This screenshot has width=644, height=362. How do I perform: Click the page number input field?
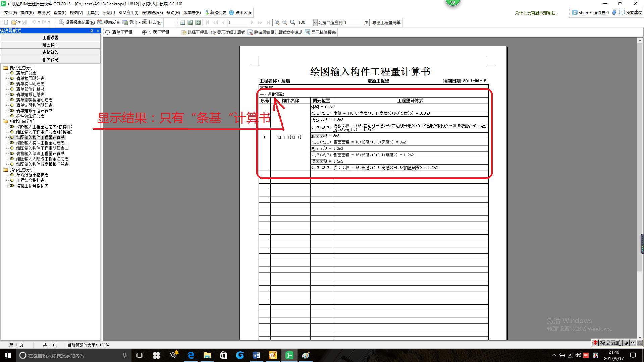pos(237,22)
